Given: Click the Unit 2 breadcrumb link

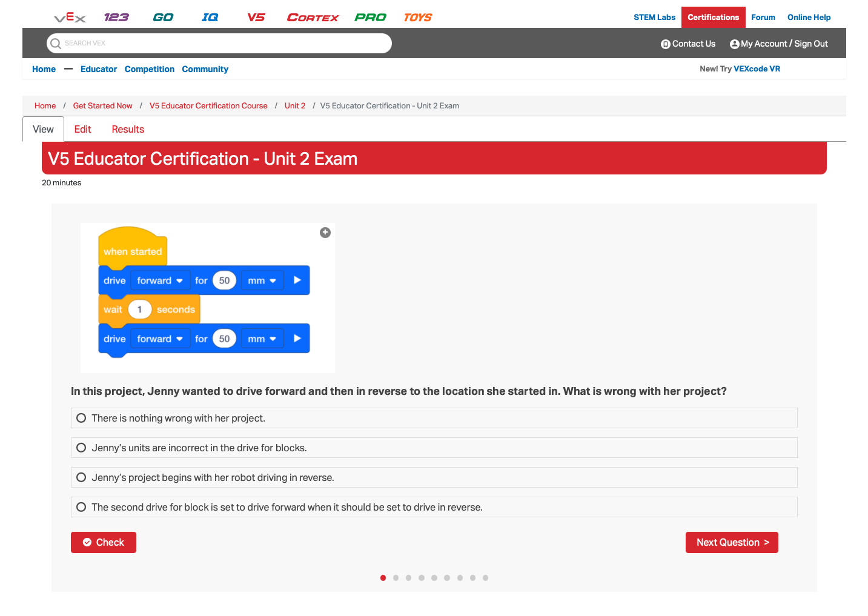Looking at the screenshot, I should [295, 105].
